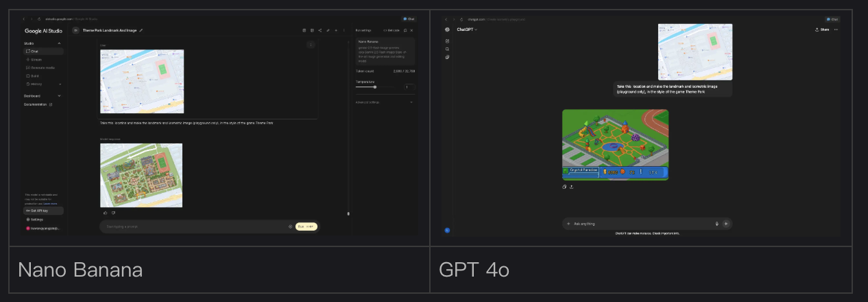This screenshot has height=302, width=868.
Task: Click the ChatGPT logo icon in the sidebar
Action: 447,30
